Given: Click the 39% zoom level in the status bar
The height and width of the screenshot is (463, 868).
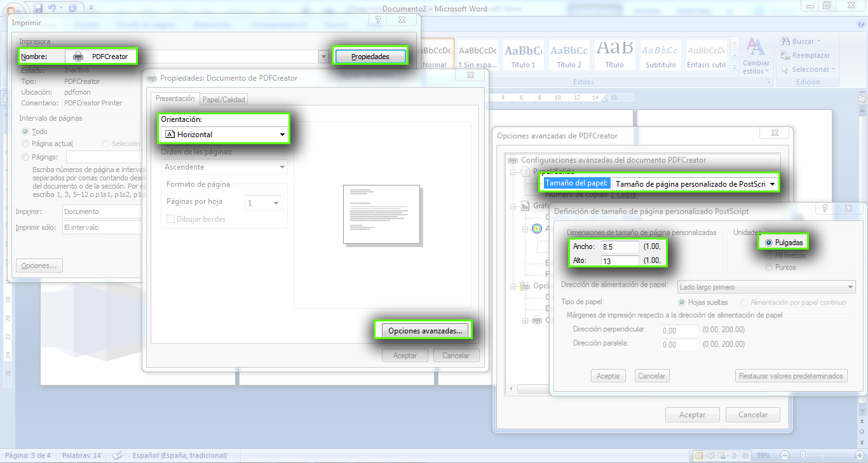Looking at the screenshot, I should (x=763, y=455).
